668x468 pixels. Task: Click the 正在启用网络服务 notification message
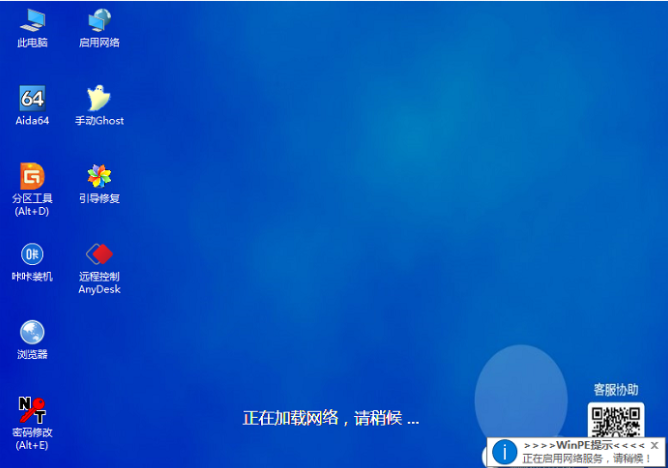(586, 459)
